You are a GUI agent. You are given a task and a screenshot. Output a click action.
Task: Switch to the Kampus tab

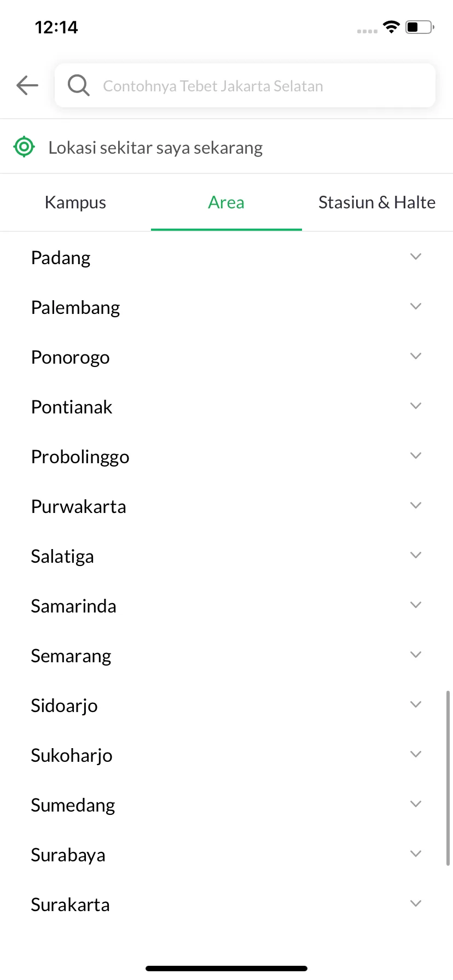click(x=75, y=202)
